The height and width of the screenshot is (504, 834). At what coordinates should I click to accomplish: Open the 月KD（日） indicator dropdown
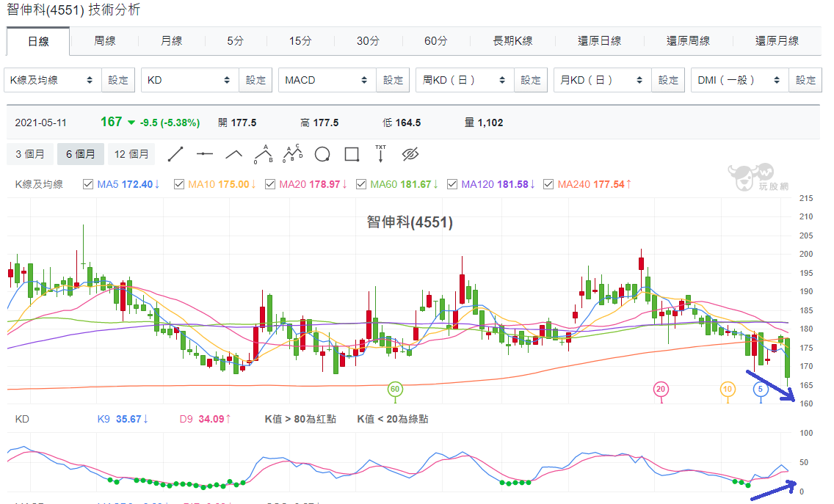coord(603,80)
